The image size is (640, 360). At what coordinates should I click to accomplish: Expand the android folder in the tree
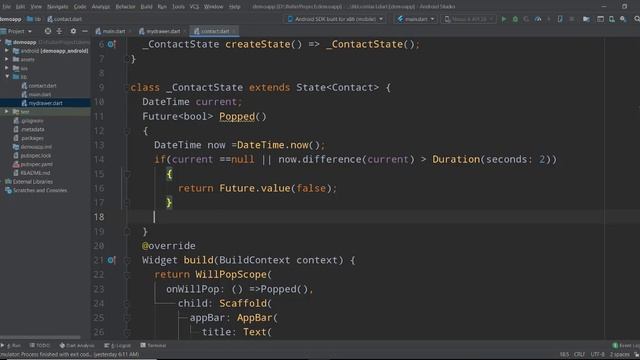7,51
